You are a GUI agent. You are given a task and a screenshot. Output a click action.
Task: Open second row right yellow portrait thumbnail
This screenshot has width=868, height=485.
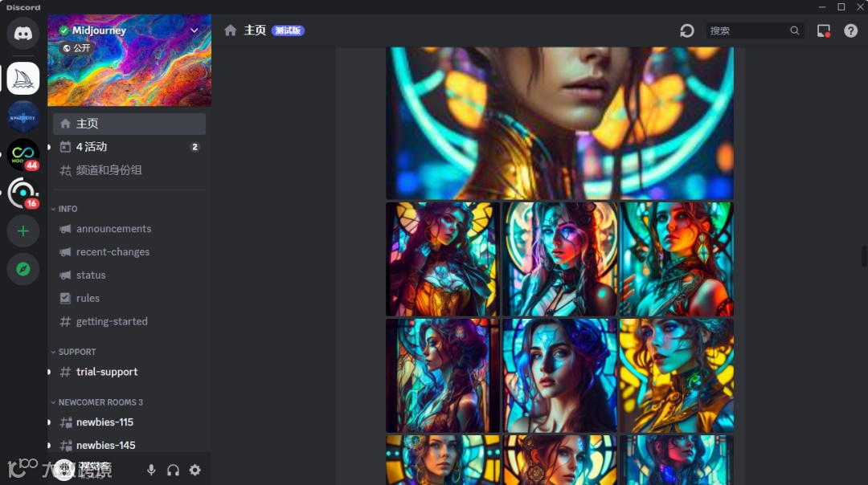[677, 376]
